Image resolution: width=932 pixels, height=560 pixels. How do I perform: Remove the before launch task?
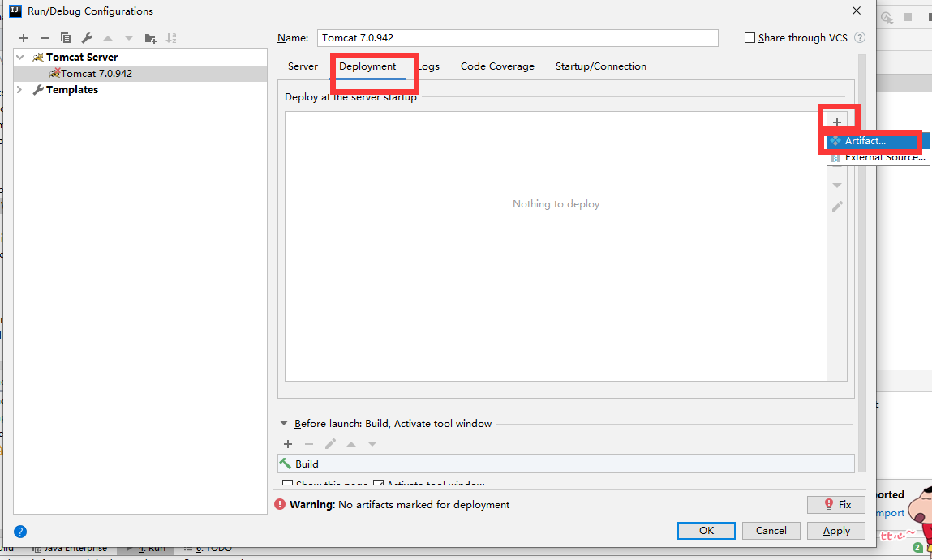click(x=308, y=444)
